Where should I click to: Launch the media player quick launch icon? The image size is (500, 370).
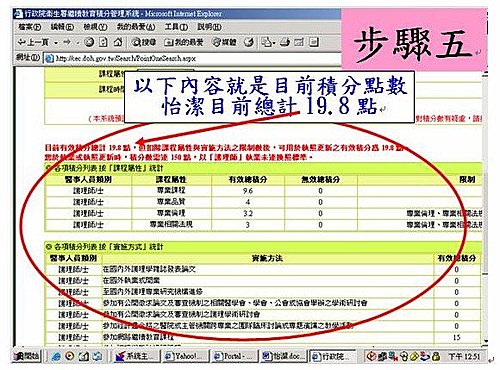pos(70,357)
